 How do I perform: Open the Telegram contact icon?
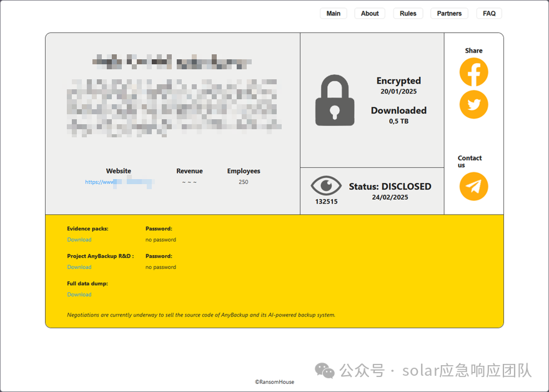pyautogui.click(x=473, y=186)
